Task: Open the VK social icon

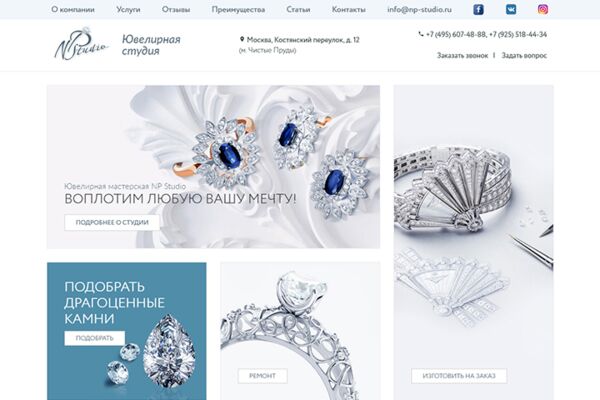Action: [x=511, y=10]
